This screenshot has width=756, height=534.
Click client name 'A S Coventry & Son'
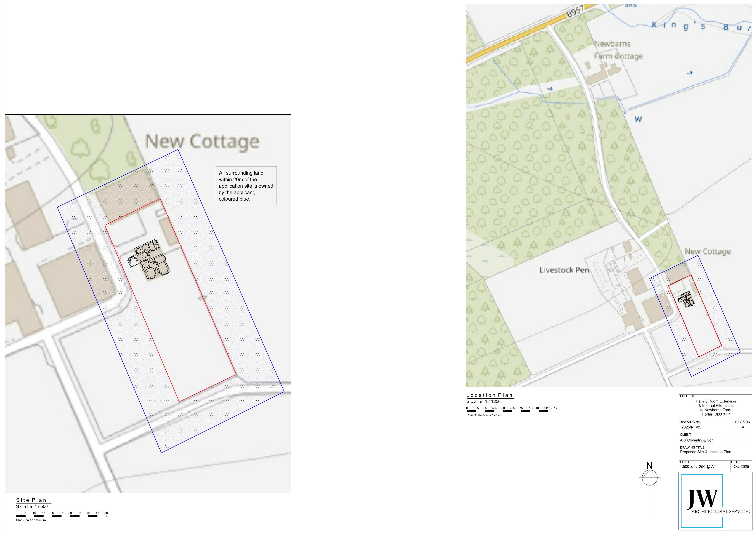point(697,440)
